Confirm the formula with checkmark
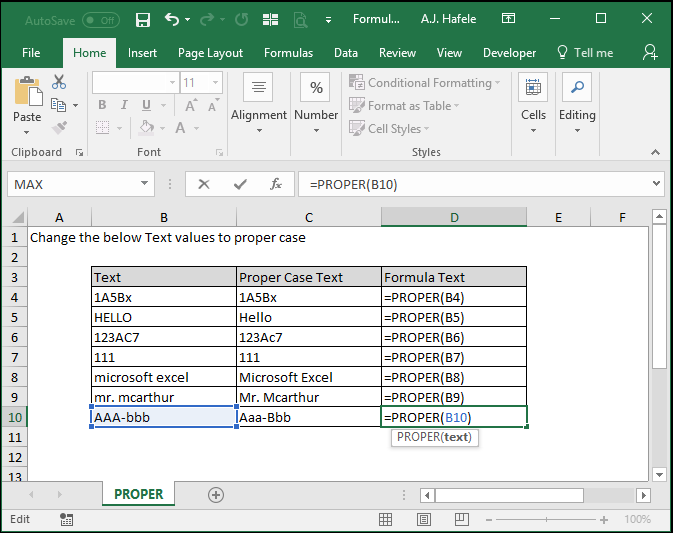Image resolution: width=673 pixels, height=533 pixels. (x=240, y=185)
